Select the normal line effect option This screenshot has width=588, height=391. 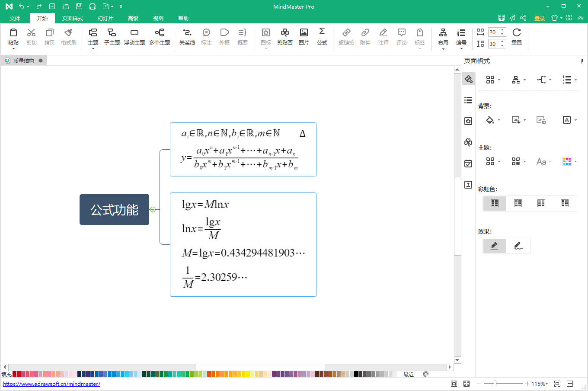tap(495, 246)
